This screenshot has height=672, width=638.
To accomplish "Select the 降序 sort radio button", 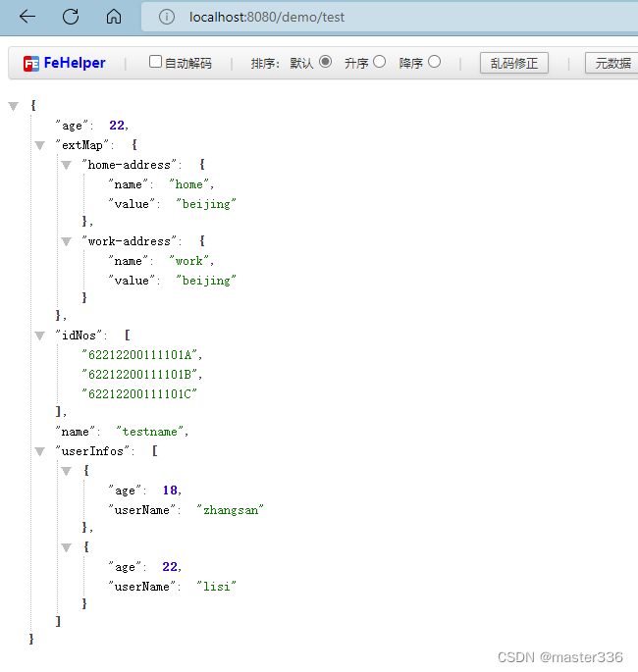I will point(434,62).
